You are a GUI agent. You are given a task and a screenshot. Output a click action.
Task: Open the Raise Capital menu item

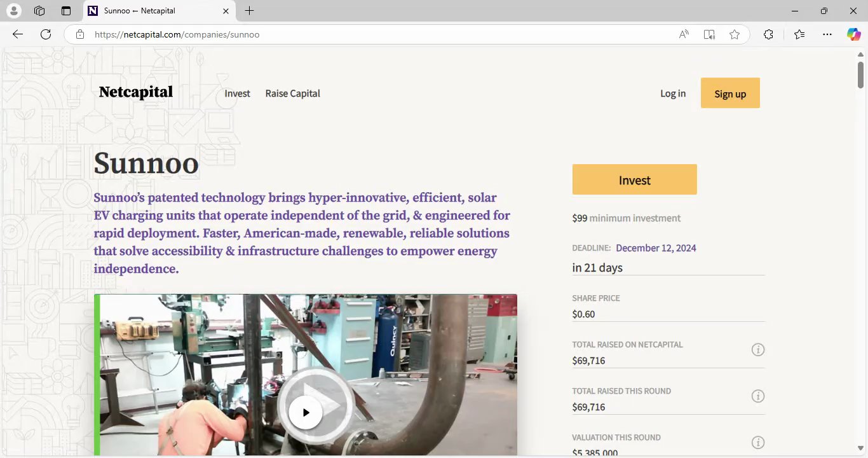tap(292, 94)
